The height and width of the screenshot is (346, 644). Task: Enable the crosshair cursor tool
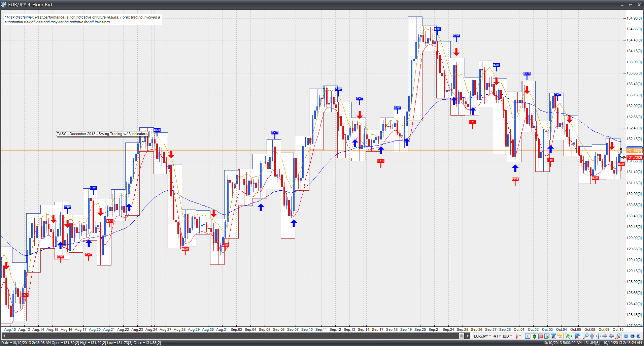pos(547,336)
